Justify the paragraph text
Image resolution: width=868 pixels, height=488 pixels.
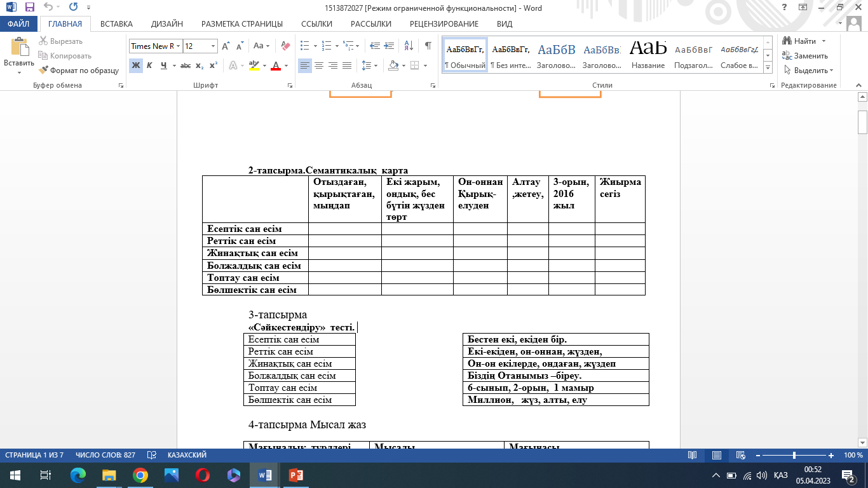(x=347, y=65)
